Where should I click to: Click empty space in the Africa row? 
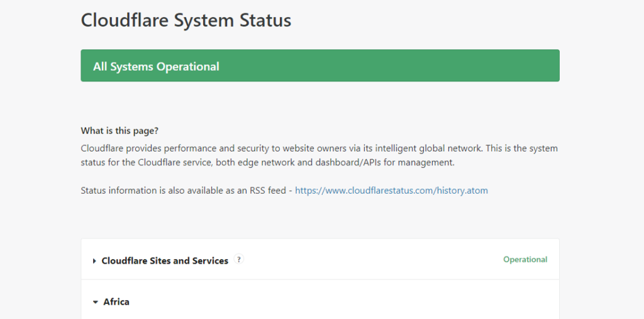[346, 302]
